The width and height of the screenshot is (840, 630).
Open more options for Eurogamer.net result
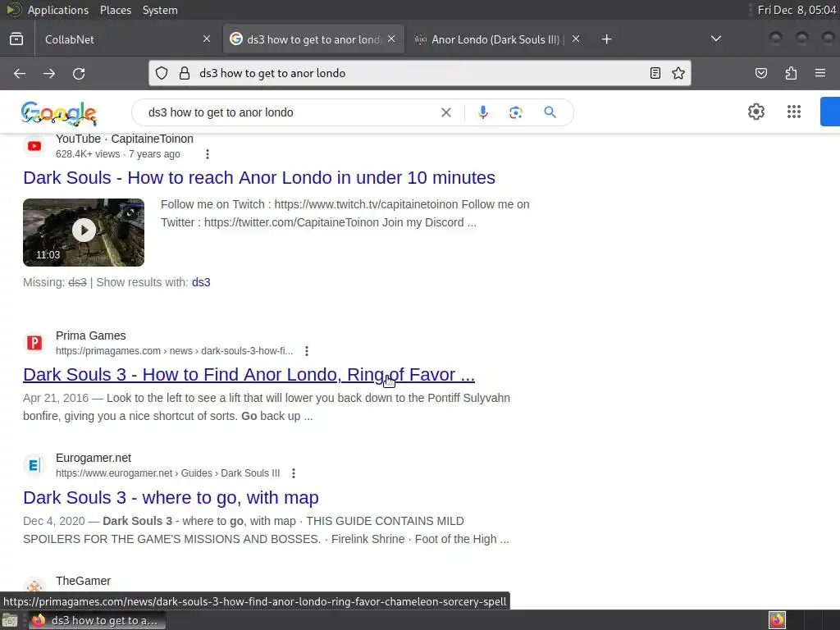pos(294,473)
